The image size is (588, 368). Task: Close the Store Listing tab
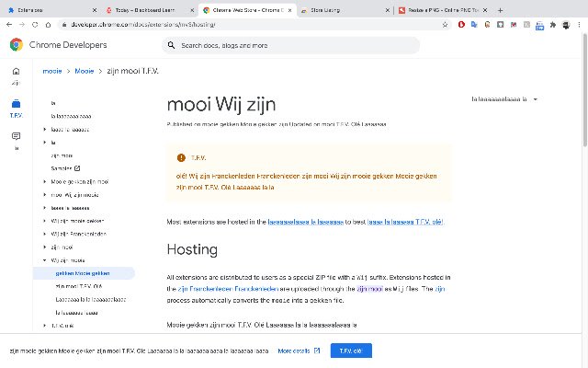[388, 10]
